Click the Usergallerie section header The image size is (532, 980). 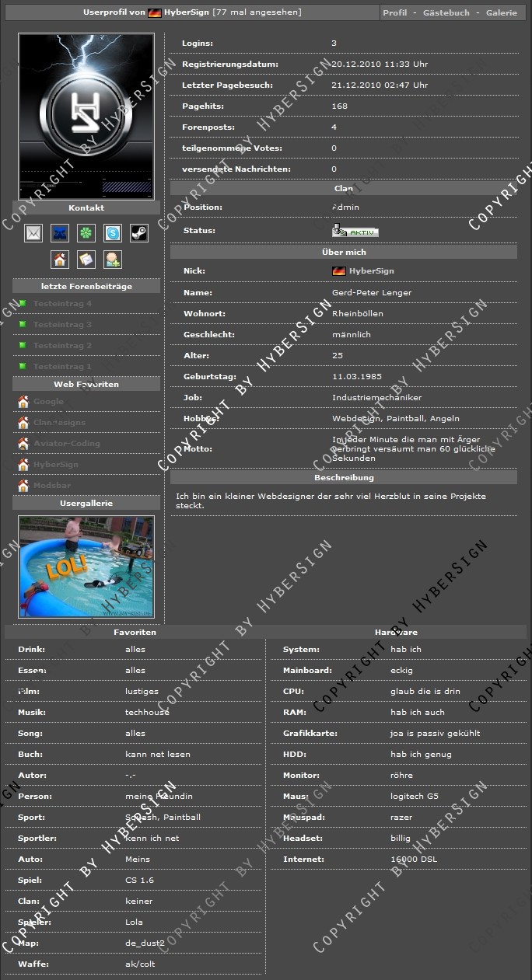pos(86,503)
